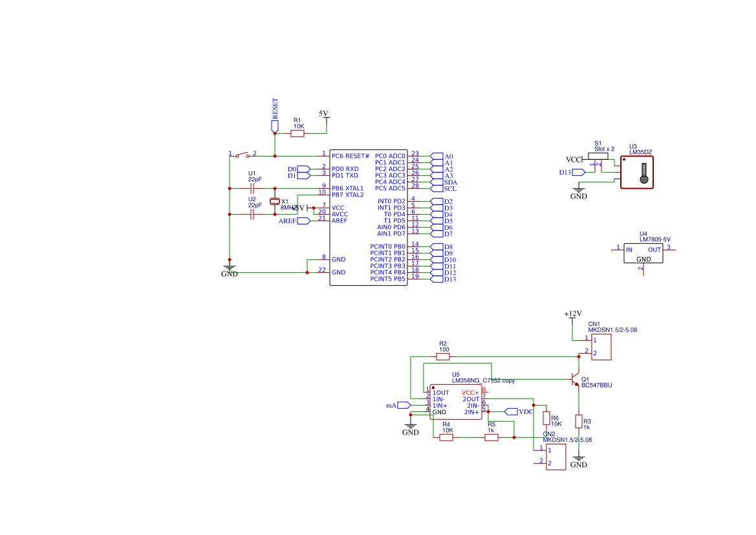Select capacitor U1 22pF
The image size is (756, 535).
click(x=252, y=189)
